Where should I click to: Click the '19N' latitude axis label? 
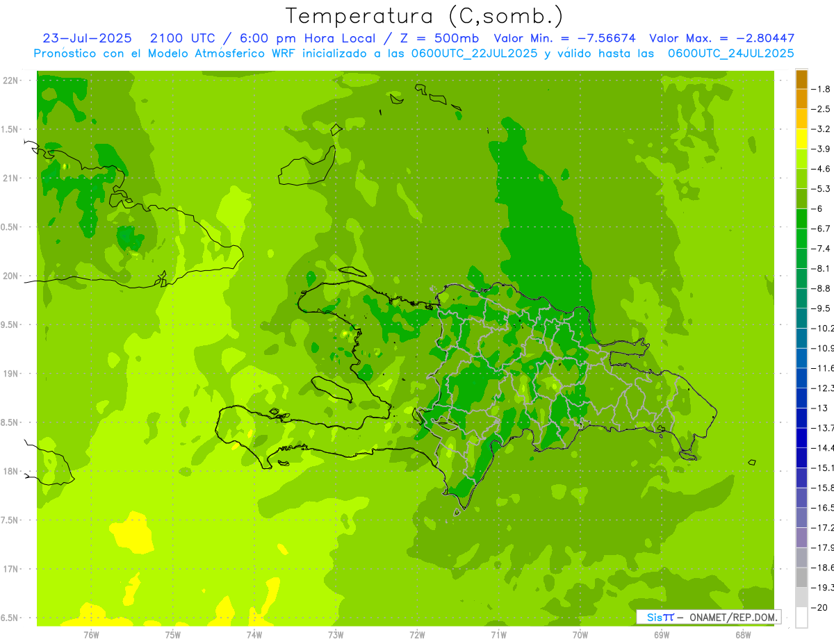pyautogui.click(x=12, y=374)
